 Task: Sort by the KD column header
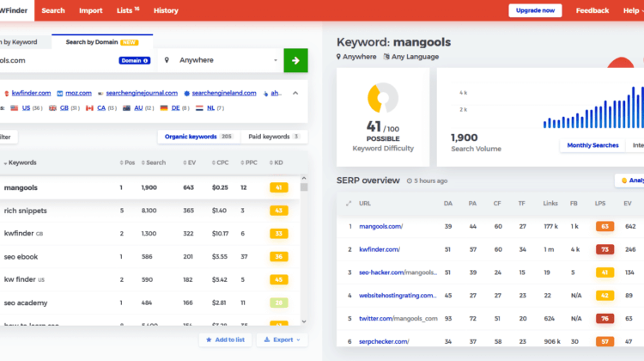pyautogui.click(x=276, y=162)
